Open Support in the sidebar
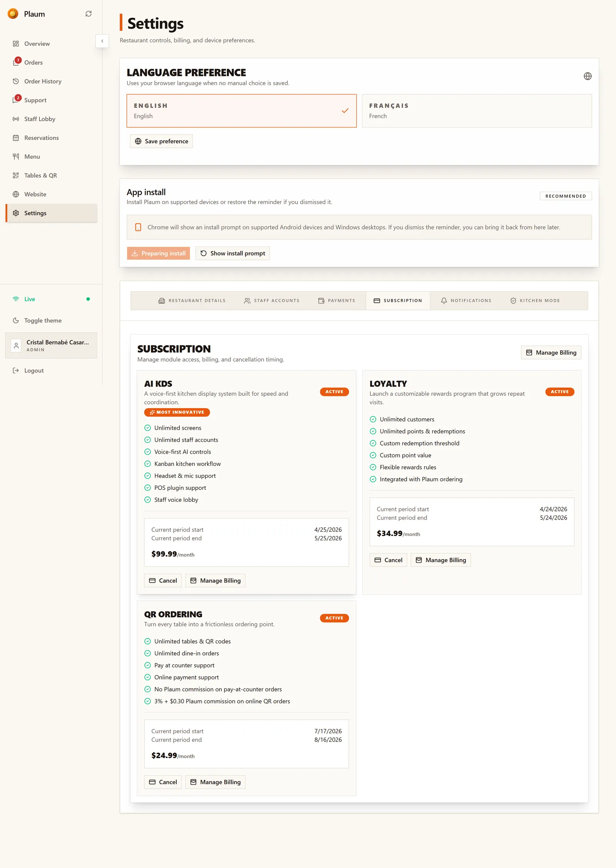This screenshot has height=868, width=616. 51,100
